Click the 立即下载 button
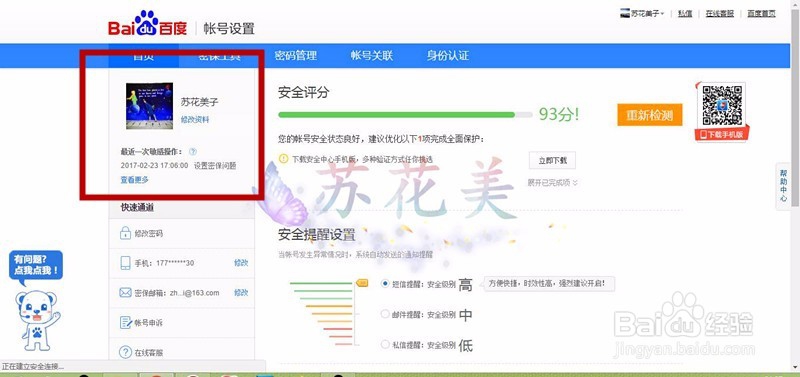800x377 pixels. tap(552, 160)
